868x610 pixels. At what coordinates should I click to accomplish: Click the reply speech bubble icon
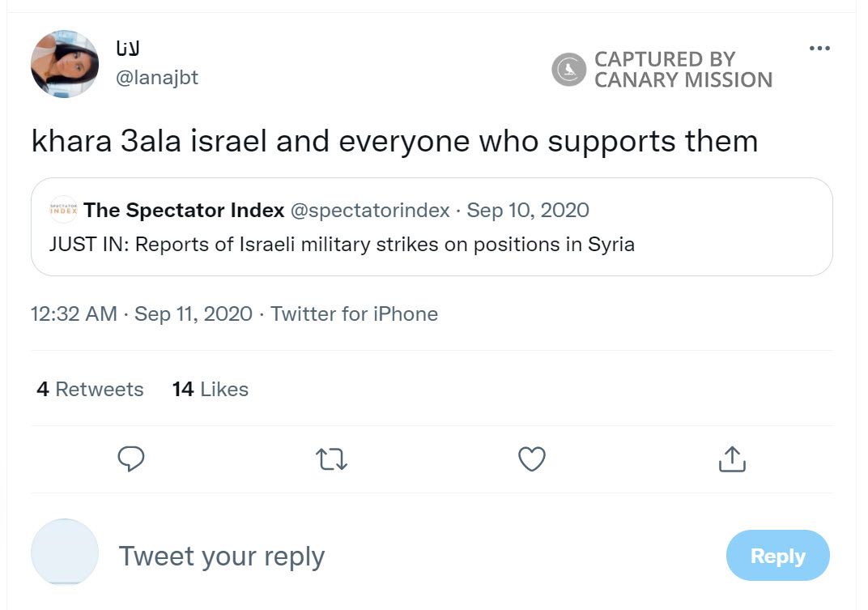[x=130, y=459]
